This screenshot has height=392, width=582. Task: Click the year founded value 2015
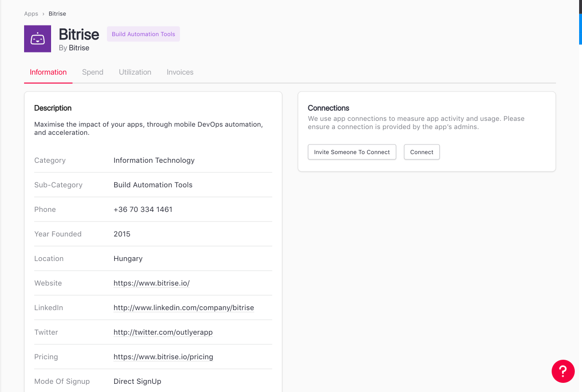pyautogui.click(x=122, y=234)
